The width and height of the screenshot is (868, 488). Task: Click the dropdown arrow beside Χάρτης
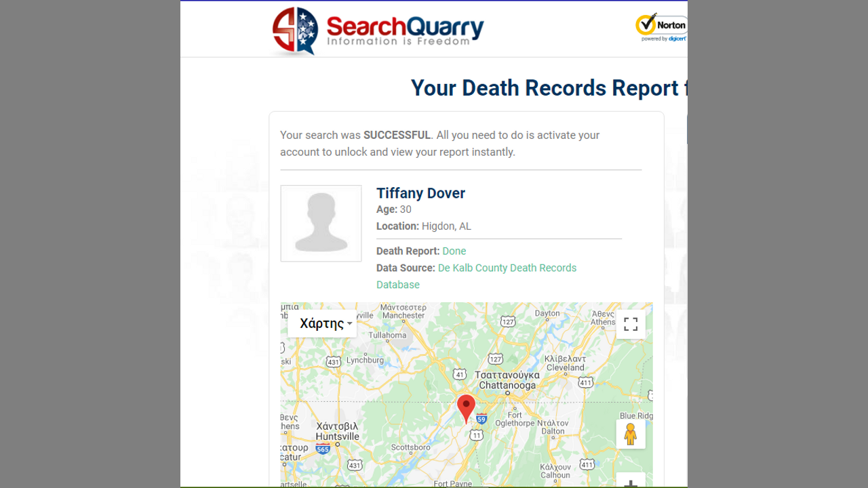(350, 324)
